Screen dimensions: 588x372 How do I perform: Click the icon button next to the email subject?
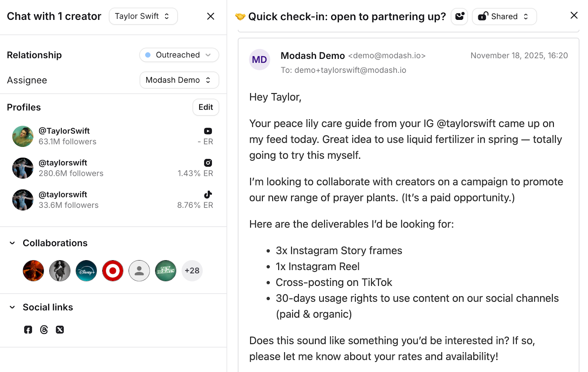459,17
